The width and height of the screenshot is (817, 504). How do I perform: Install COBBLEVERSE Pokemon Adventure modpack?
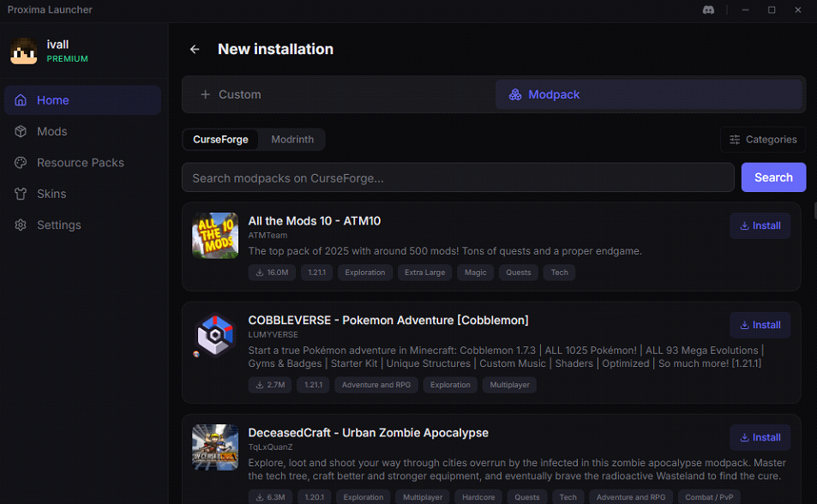tap(760, 326)
